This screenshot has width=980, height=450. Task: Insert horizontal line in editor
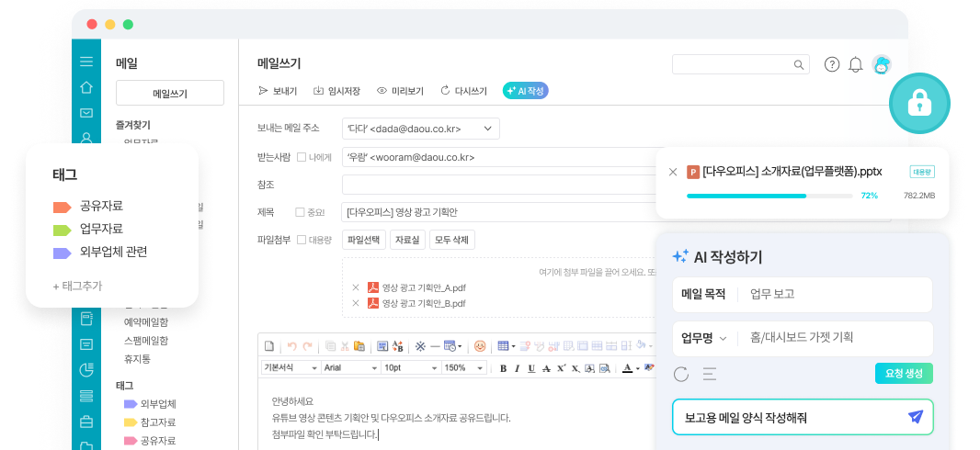pyautogui.click(x=435, y=346)
